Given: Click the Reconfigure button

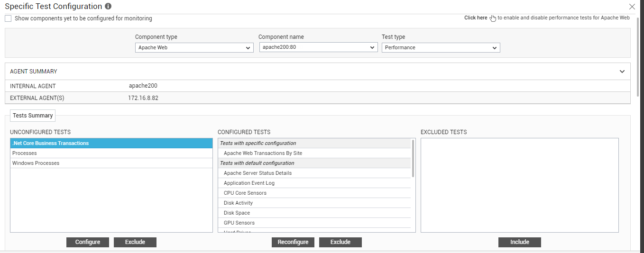Looking at the screenshot, I should click(x=293, y=242).
